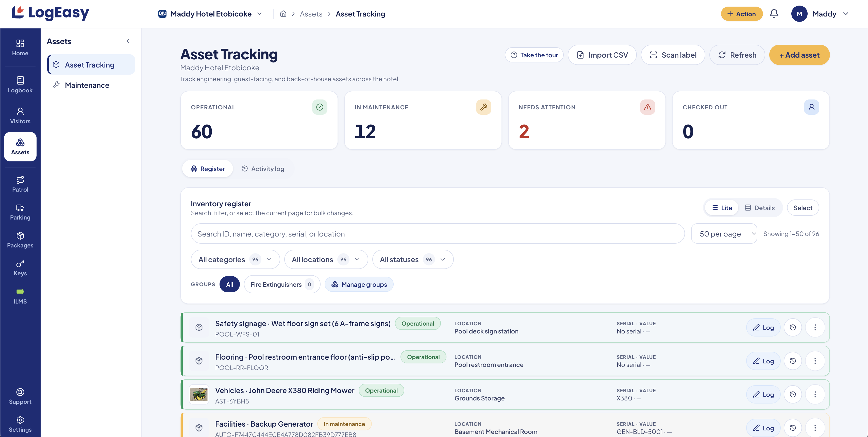Open the Keys module

(x=20, y=268)
